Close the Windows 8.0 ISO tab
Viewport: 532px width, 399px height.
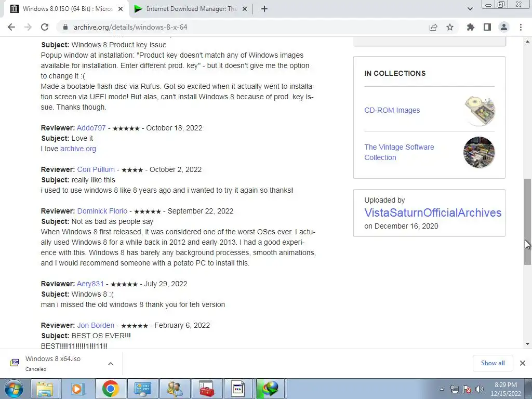coord(121,9)
